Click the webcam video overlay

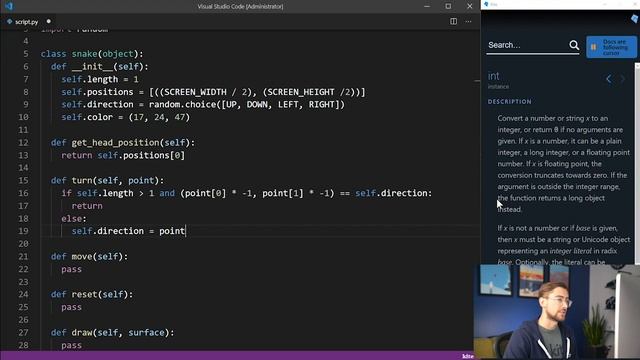557,311
